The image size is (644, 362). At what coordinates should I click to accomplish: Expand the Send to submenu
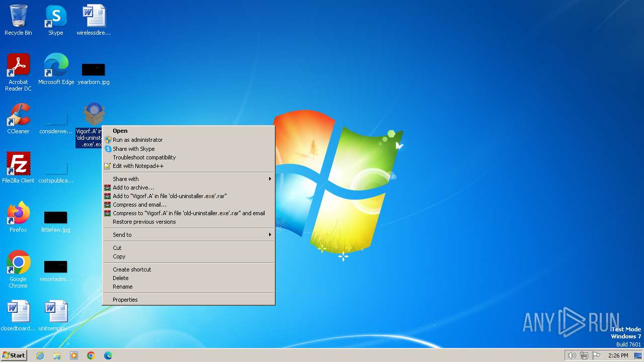pyautogui.click(x=189, y=235)
